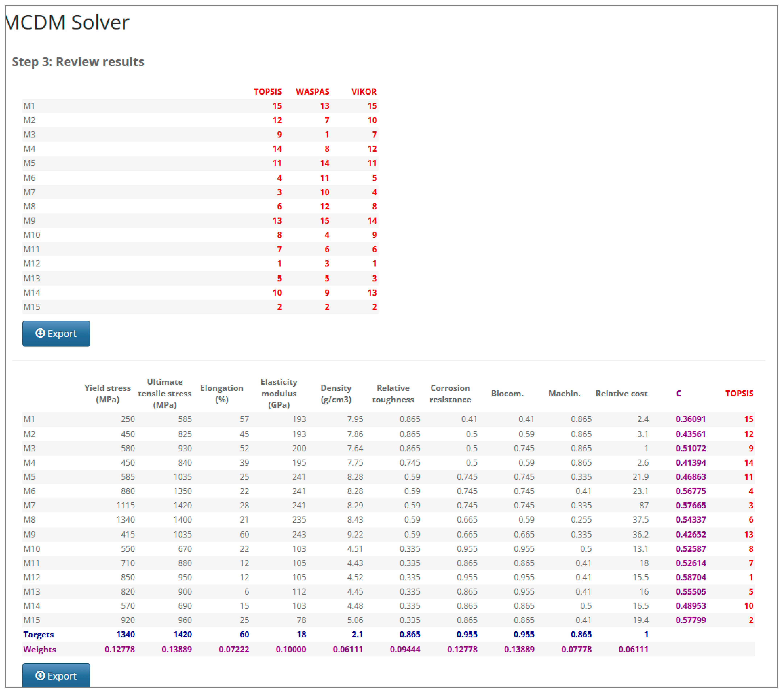Click the Weights value 0.07222
Image resolution: width=784 pixels, height=694 pixels.
(x=234, y=650)
